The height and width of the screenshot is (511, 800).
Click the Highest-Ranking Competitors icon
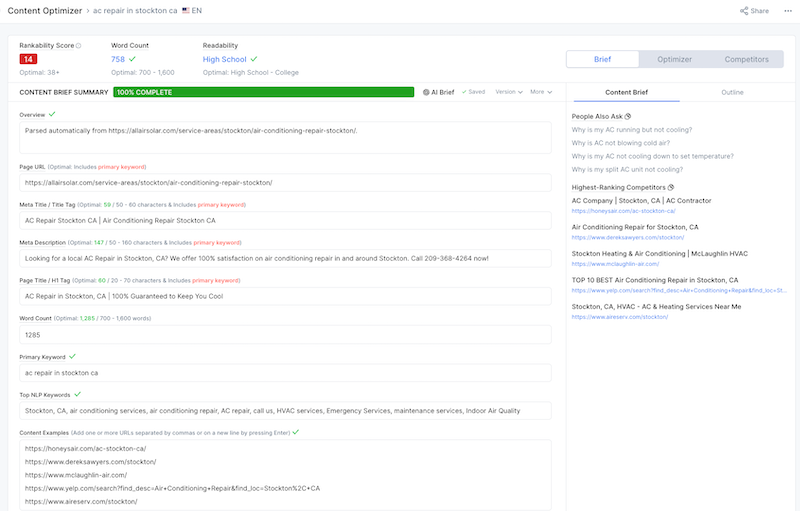click(x=670, y=187)
